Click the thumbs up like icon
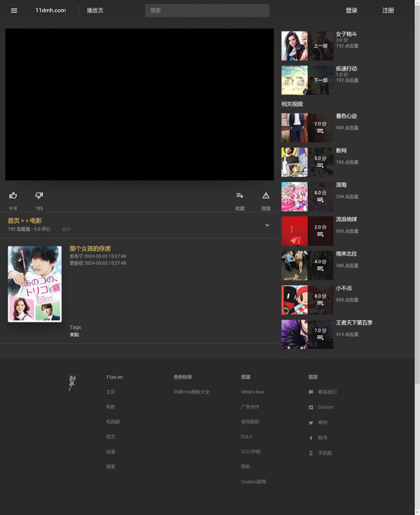The height and width of the screenshot is (515, 420). pos(13,195)
